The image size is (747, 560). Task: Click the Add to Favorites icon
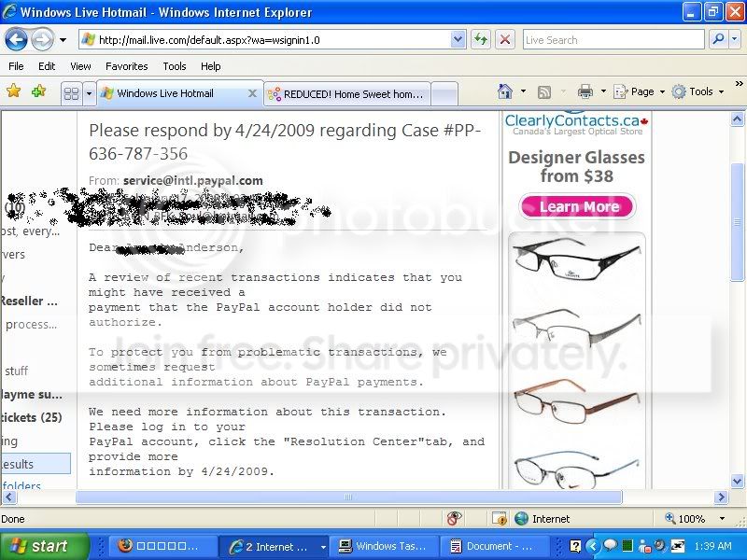(x=38, y=91)
